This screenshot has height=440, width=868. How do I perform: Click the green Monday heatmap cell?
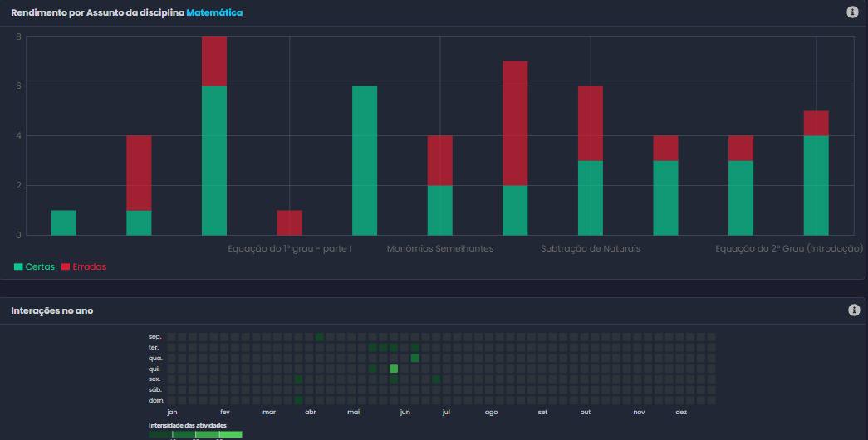[x=319, y=337]
